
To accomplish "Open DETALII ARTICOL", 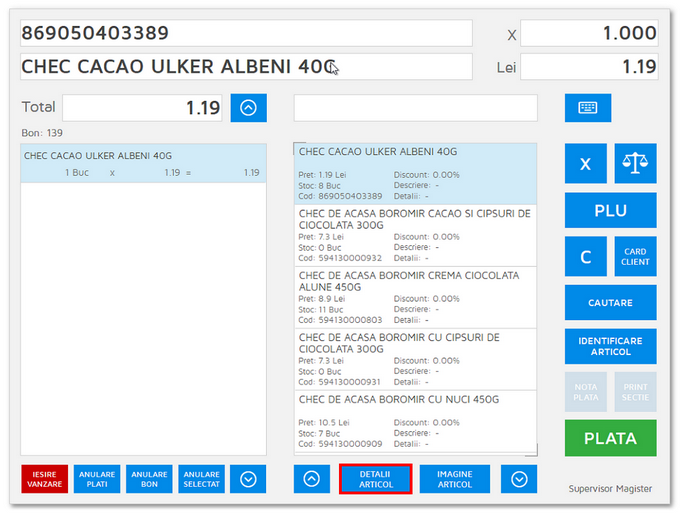I will [376, 479].
